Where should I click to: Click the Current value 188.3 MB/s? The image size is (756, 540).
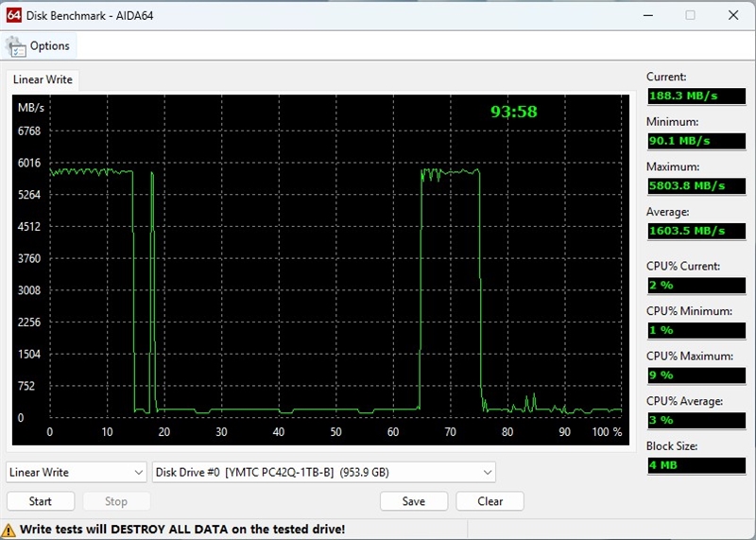[696, 96]
